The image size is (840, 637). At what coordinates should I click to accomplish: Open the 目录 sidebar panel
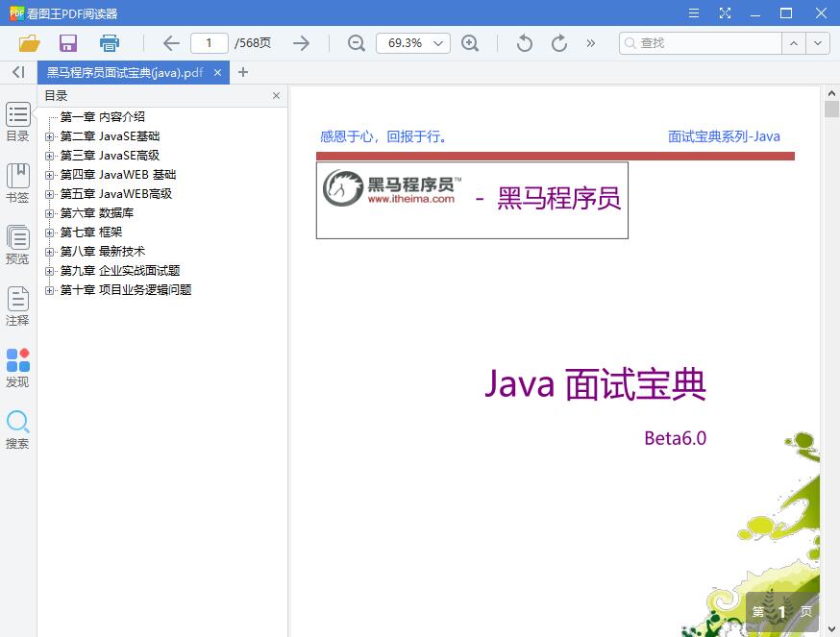(17, 122)
